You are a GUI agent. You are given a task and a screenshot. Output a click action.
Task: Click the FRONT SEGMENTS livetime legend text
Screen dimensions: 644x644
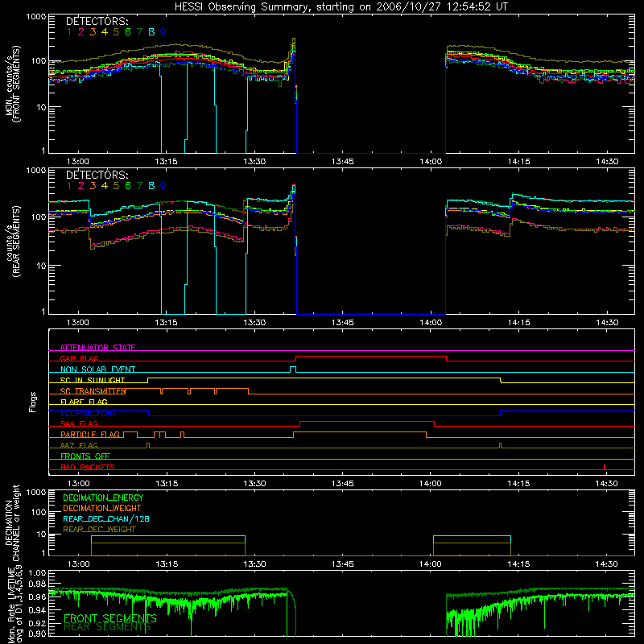[110, 618]
